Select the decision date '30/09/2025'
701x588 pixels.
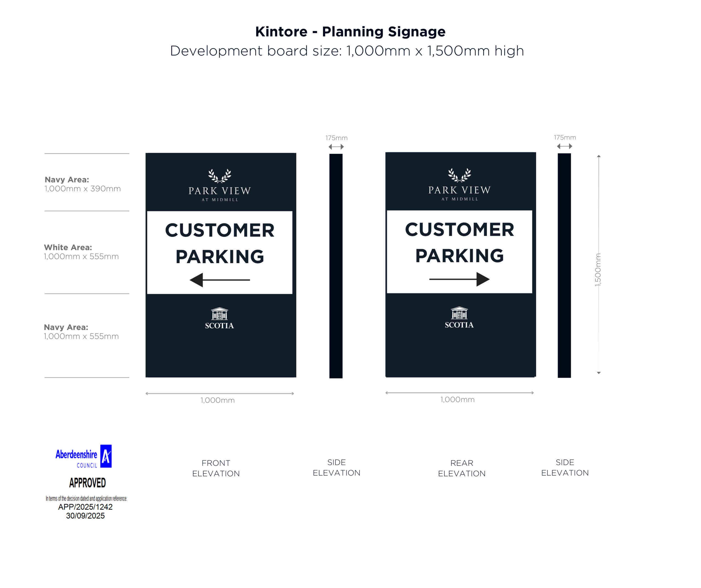click(x=85, y=516)
